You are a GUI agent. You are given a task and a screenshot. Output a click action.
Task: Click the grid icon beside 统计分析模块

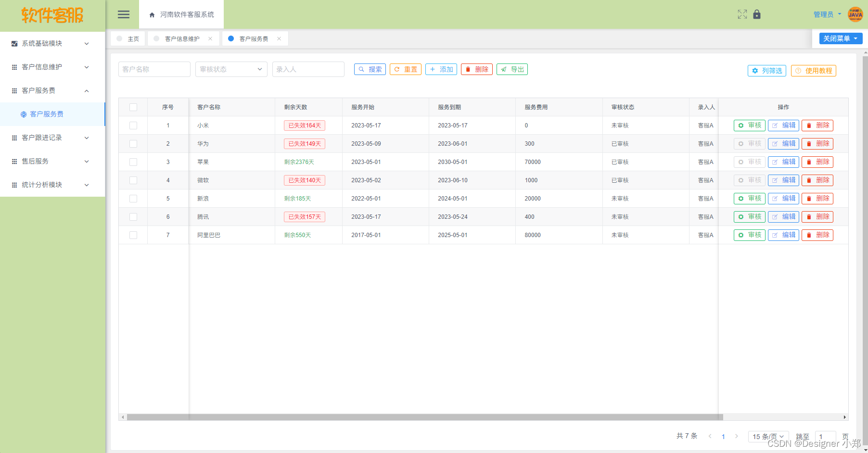point(14,185)
